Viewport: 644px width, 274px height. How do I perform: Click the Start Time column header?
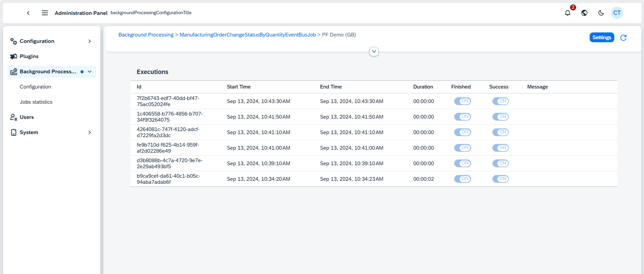(x=239, y=87)
